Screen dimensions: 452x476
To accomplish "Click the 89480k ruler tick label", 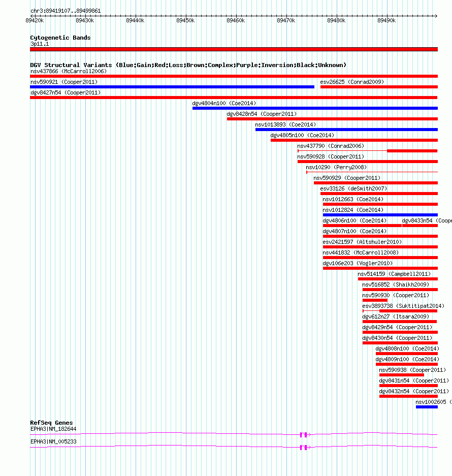I will [x=336, y=20].
